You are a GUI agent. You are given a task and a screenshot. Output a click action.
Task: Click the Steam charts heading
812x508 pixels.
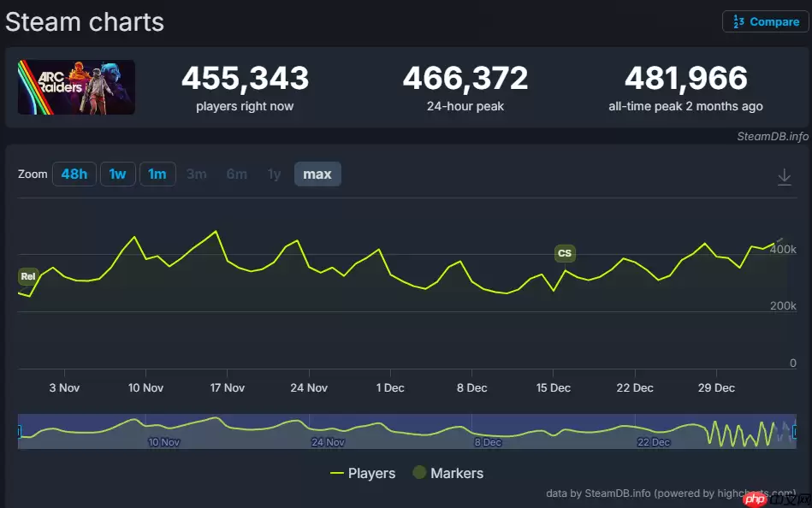tap(85, 21)
